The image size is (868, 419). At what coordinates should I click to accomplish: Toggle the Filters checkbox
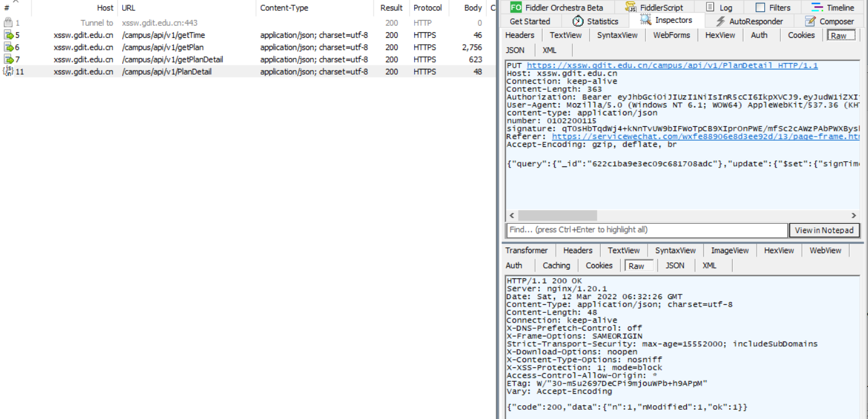pos(760,7)
